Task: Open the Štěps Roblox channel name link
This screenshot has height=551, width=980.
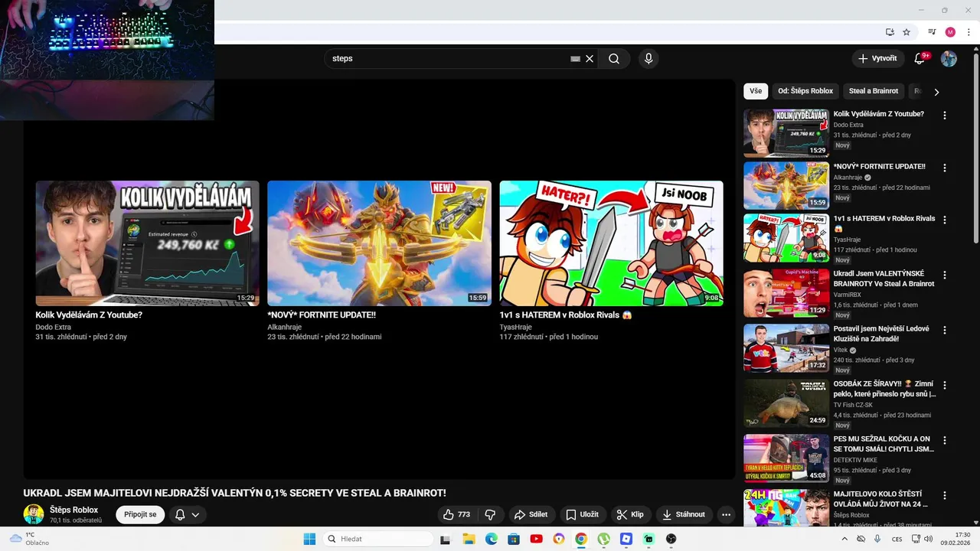Action: [x=74, y=510]
